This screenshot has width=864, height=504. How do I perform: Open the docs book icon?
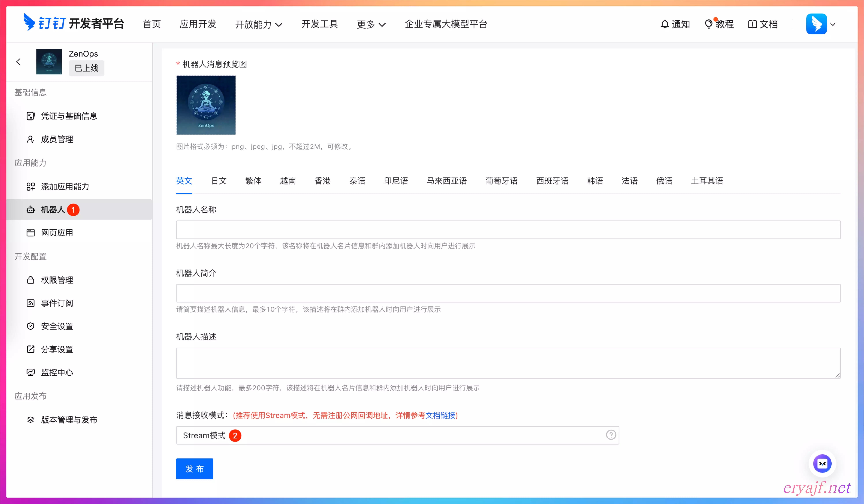click(x=752, y=24)
